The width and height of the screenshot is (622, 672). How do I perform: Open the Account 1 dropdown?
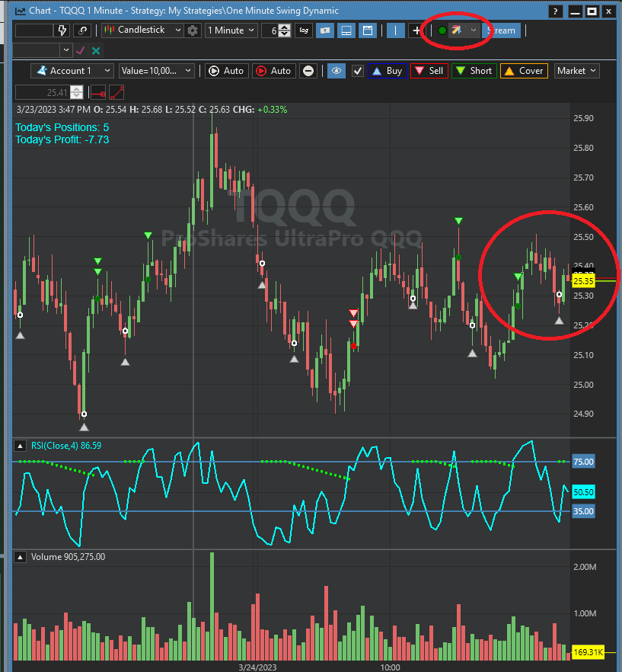pyautogui.click(x=72, y=71)
